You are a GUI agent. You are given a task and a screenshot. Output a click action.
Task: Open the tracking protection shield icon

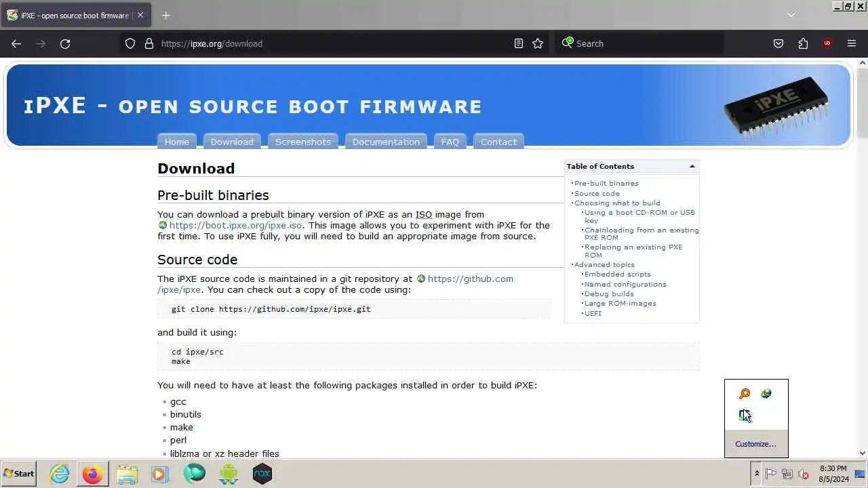coord(130,43)
